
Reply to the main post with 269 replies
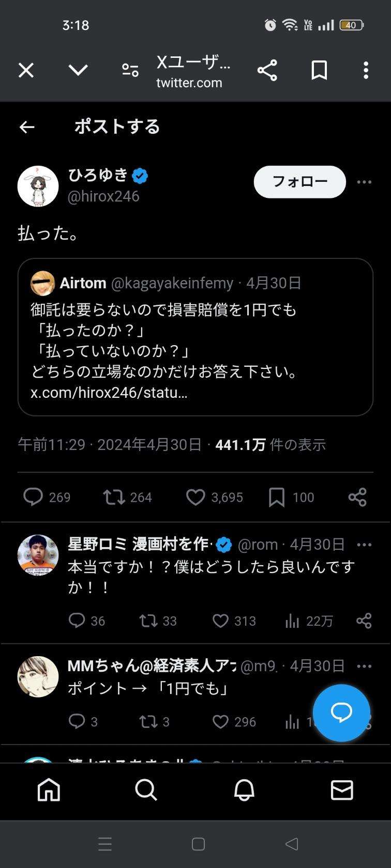33,497
